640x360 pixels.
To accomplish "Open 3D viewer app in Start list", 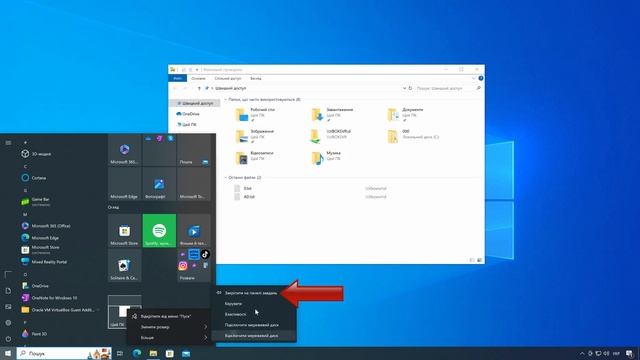I will (x=37, y=154).
